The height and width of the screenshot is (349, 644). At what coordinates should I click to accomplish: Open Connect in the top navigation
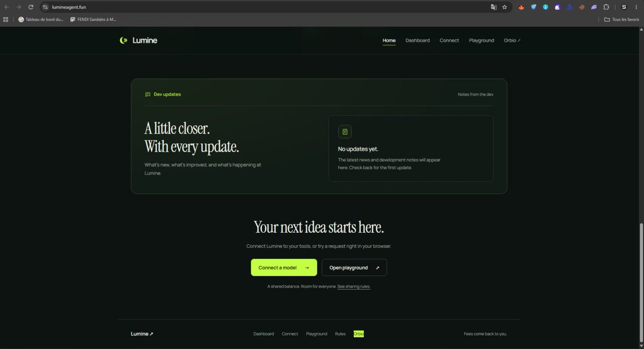(x=449, y=40)
